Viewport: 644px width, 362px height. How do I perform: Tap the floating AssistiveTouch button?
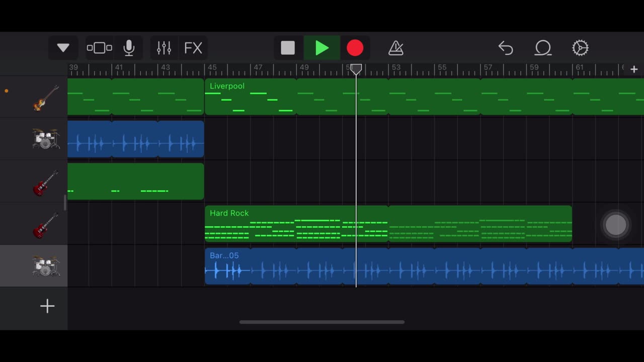click(616, 225)
